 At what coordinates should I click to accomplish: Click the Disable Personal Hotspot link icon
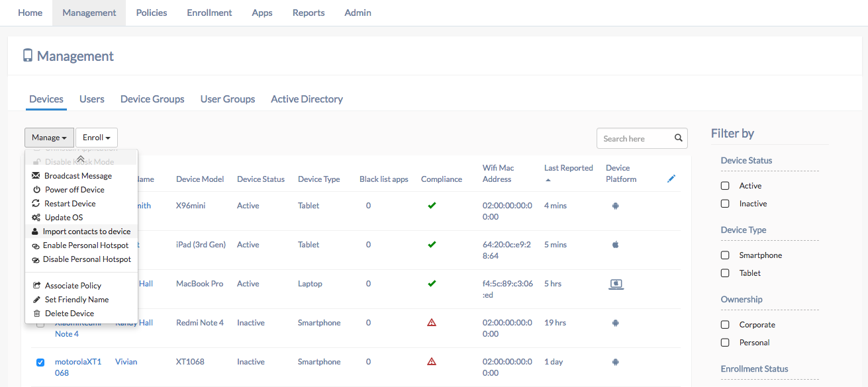[36, 259]
